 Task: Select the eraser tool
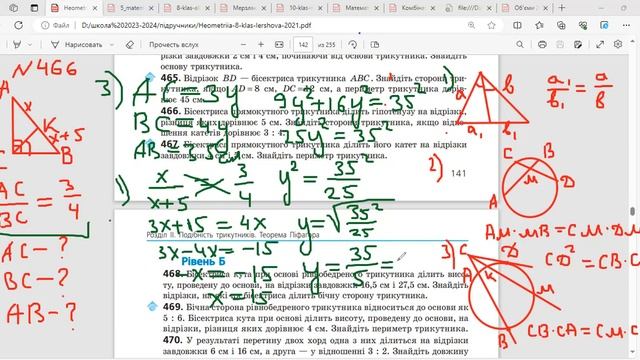coord(130,44)
